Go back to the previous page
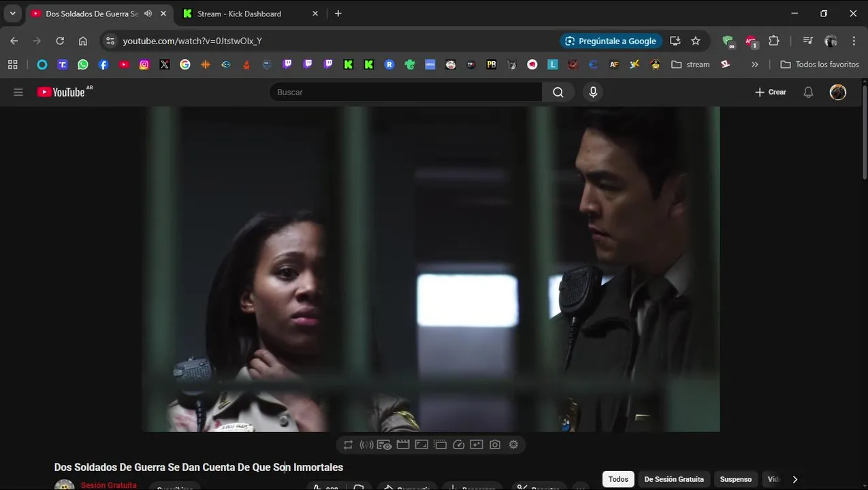This screenshot has height=490, width=868. tap(14, 41)
